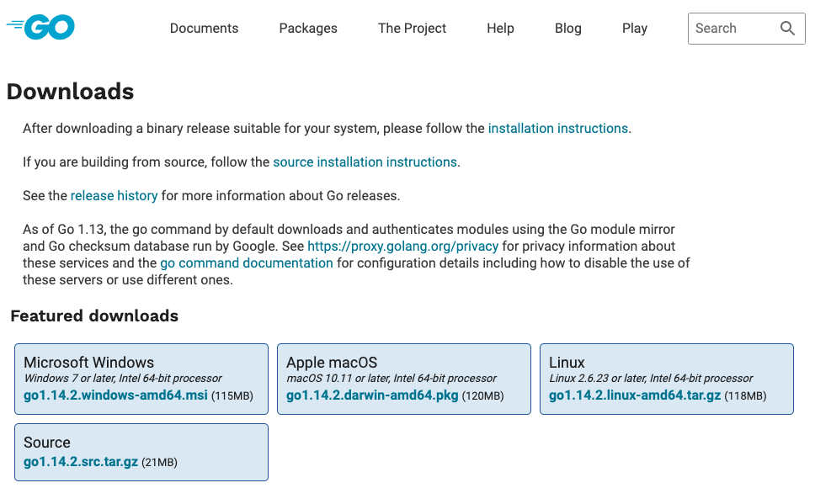Download go1.14.2.windows-amd64.msi
Screen dimensions: 815x504
coord(115,395)
